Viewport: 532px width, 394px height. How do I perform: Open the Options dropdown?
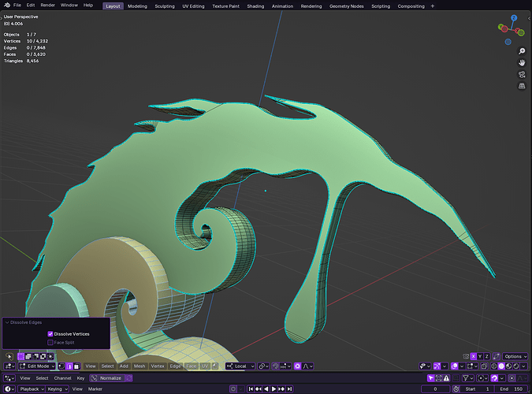coord(515,356)
